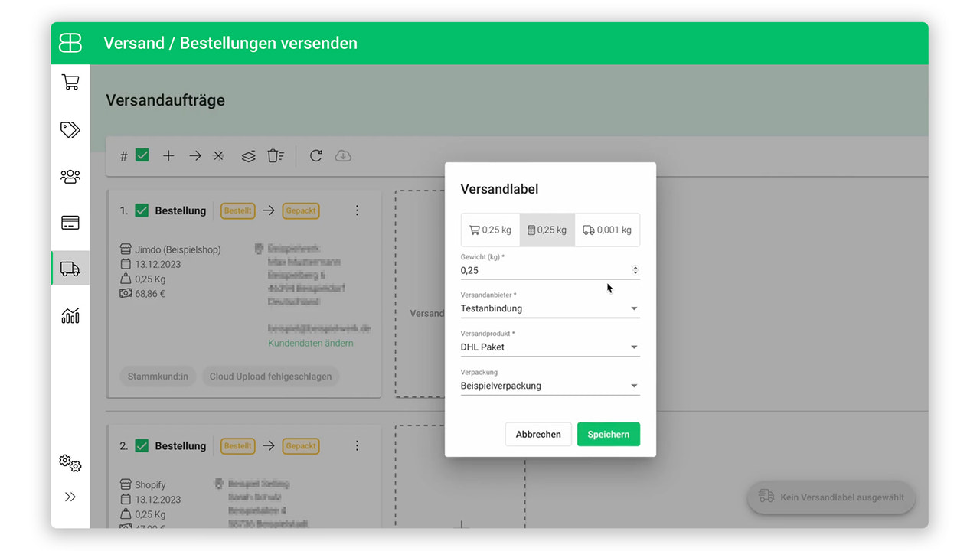
Task: Uncheck the green select-all toolbar checkbox
Action: [142, 155]
